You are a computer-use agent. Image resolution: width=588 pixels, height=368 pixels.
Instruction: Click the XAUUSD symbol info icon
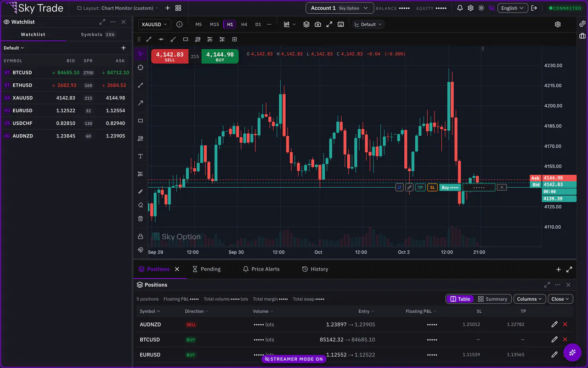point(180,24)
